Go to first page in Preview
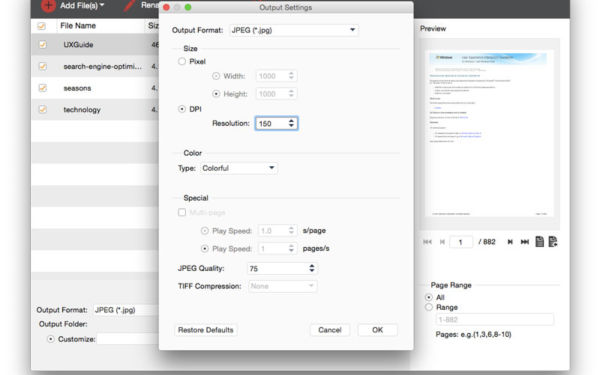This screenshot has width=600, height=375. point(427,242)
